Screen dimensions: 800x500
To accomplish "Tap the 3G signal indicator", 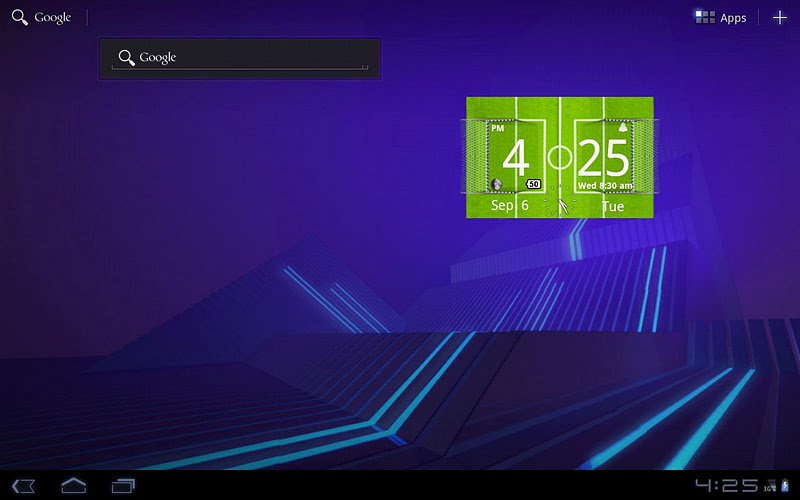I will point(769,486).
